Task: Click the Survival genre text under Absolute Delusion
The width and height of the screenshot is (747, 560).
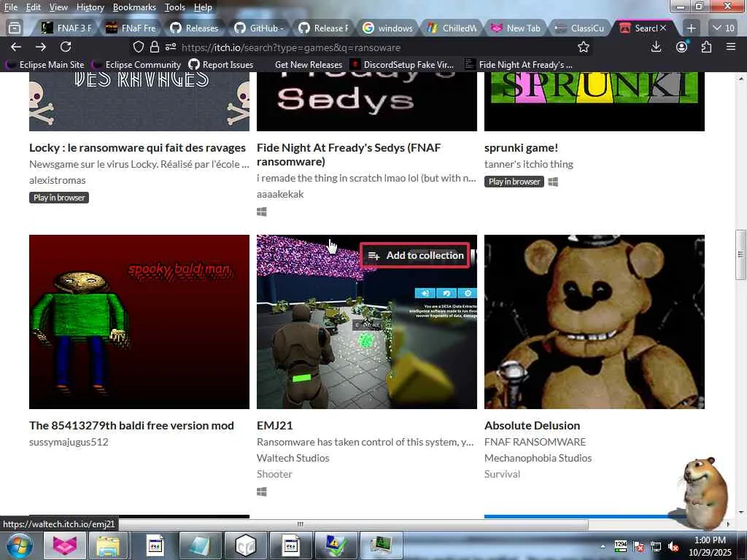Action: point(502,474)
